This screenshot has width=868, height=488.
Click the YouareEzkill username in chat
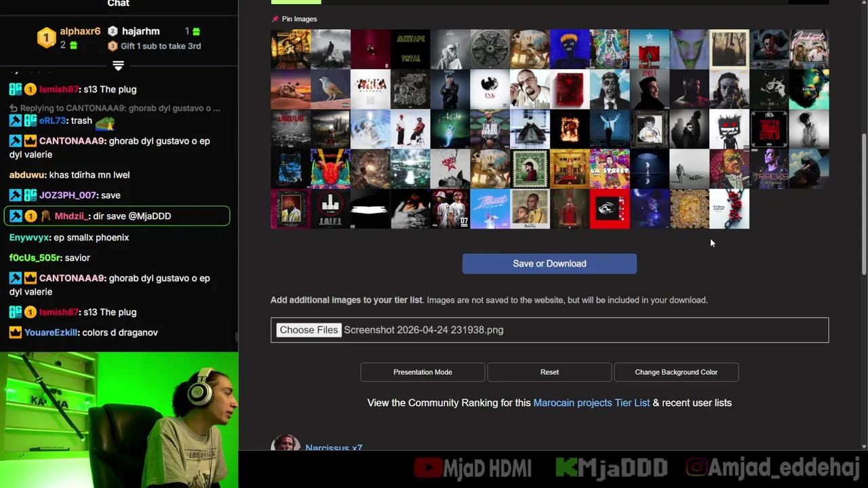50,333
